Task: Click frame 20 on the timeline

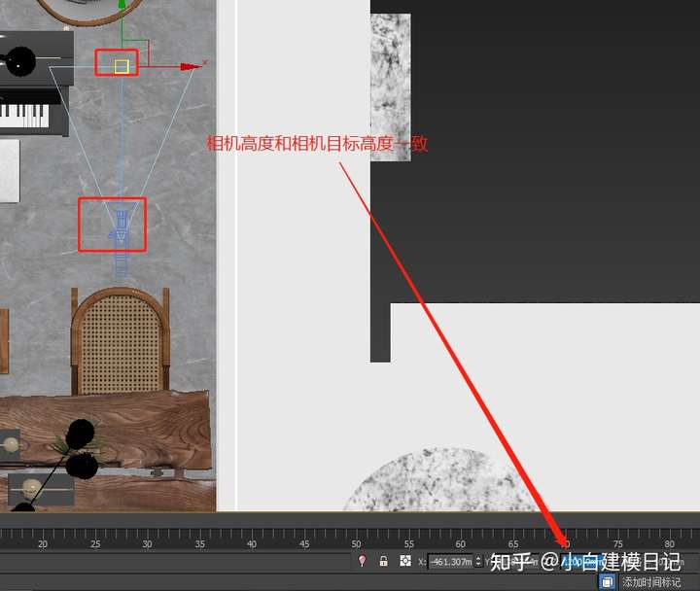Action: pyautogui.click(x=43, y=543)
